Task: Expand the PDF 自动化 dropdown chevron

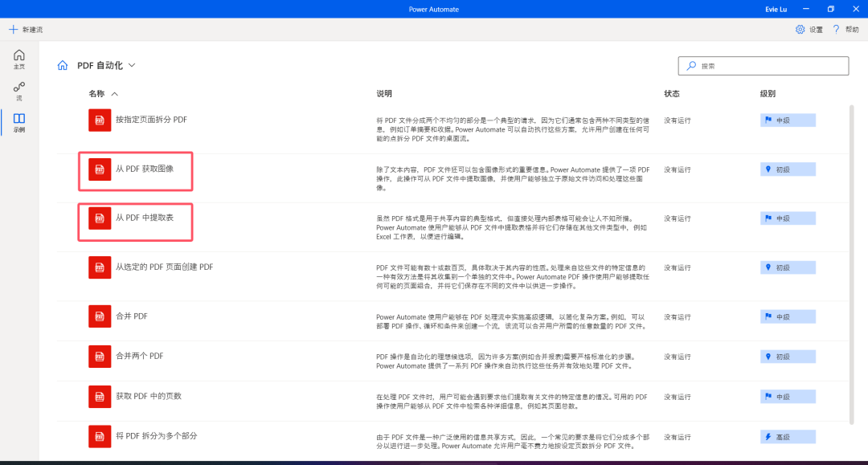Action: pyautogui.click(x=132, y=66)
